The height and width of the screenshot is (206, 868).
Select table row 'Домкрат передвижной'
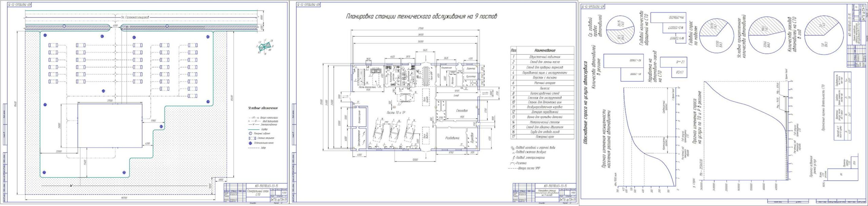pyautogui.click(x=542, y=112)
